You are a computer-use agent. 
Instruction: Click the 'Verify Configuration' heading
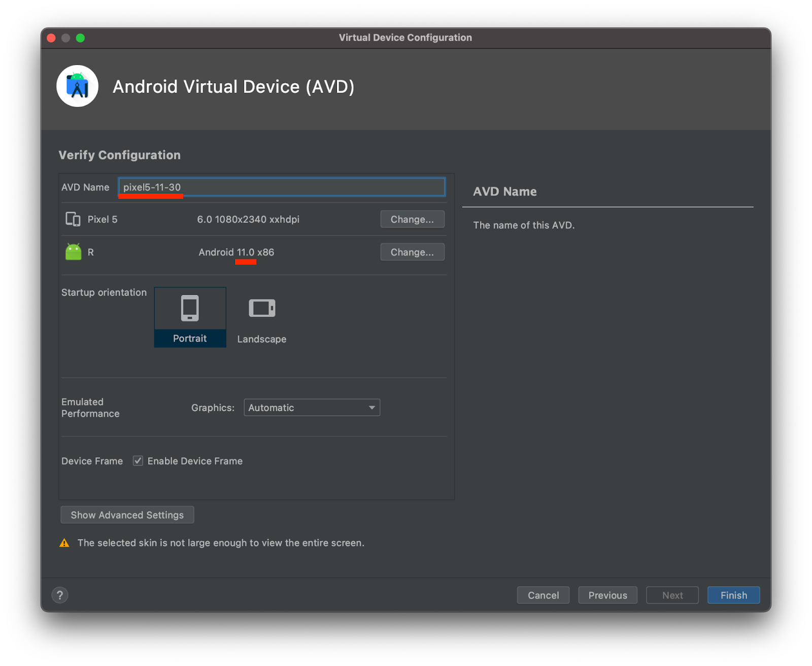pos(120,155)
